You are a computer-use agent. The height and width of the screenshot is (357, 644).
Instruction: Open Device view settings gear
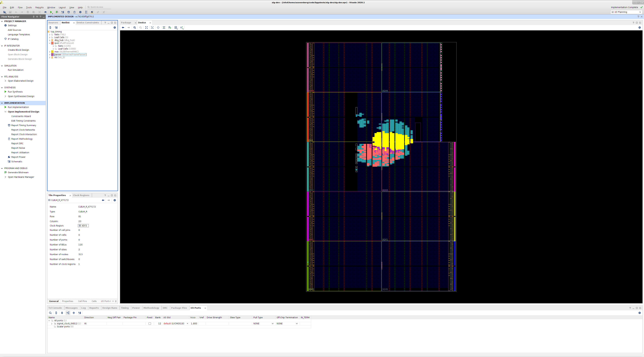(640, 28)
